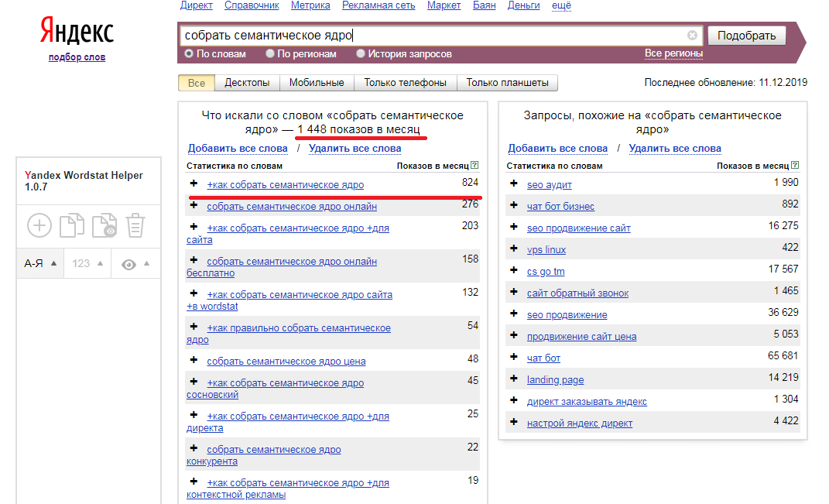This screenshot has width=829, height=504.
Task: Open 'Маркет' in the top menu
Action: pos(444,5)
